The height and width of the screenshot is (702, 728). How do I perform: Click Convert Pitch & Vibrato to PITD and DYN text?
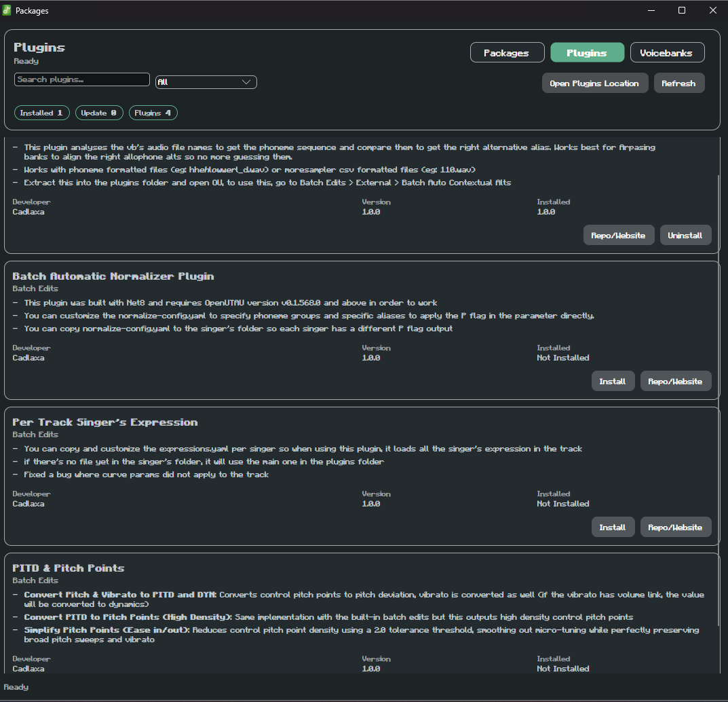click(120, 595)
